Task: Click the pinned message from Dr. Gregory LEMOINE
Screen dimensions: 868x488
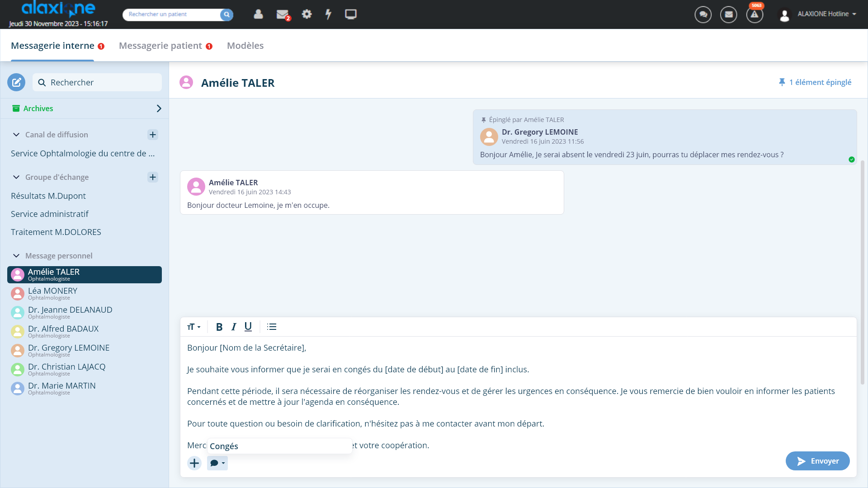Action: [x=665, y=137]
